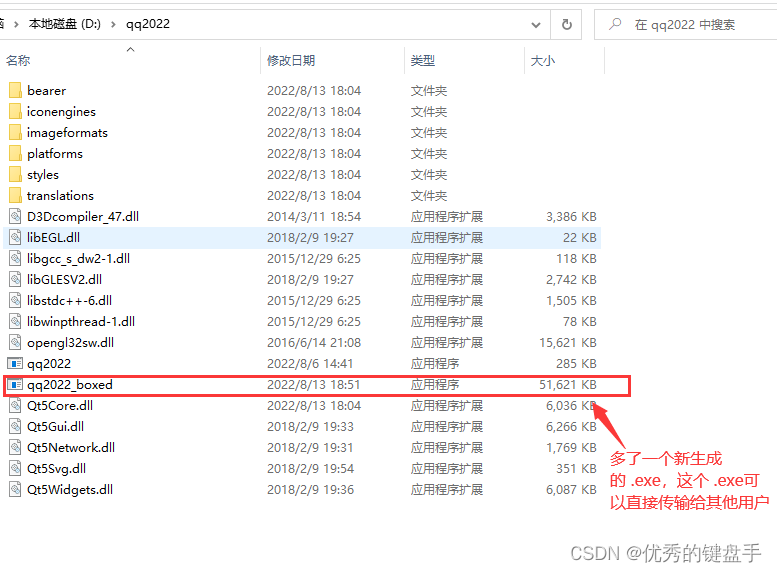Image resolution: width=777 pixels, height=572 pixels.
Task: Select the iconengines folder name
Action: [61, 112]
